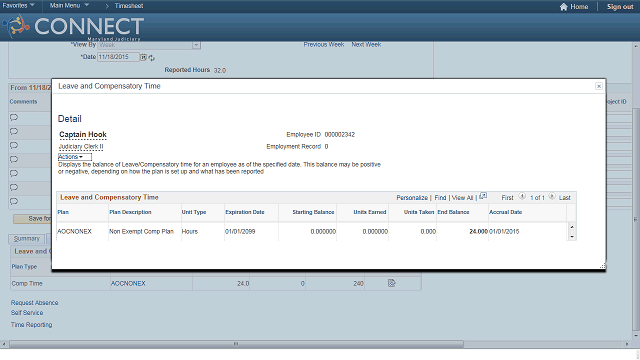Click the sixth row comment bubble icon

coord(14,187)
